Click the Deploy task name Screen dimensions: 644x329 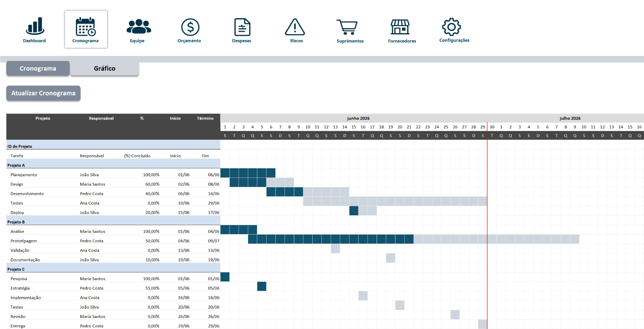[x=17, y=212]
